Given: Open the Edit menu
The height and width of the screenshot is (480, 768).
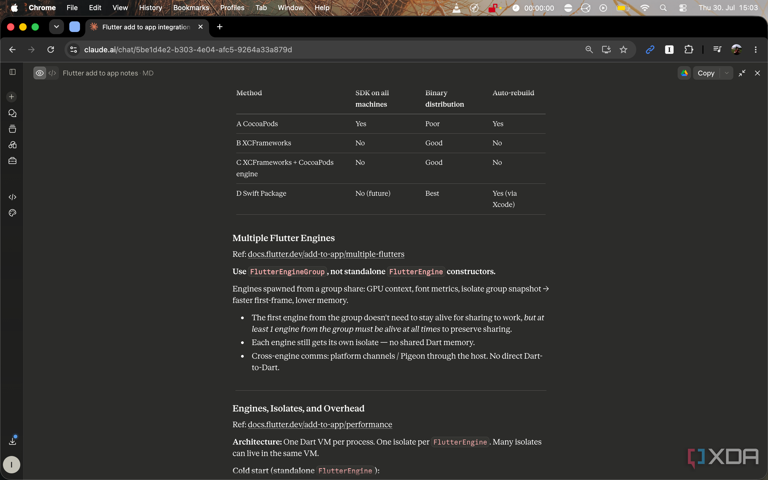Looking at the screenshot, I should [95, 7].
